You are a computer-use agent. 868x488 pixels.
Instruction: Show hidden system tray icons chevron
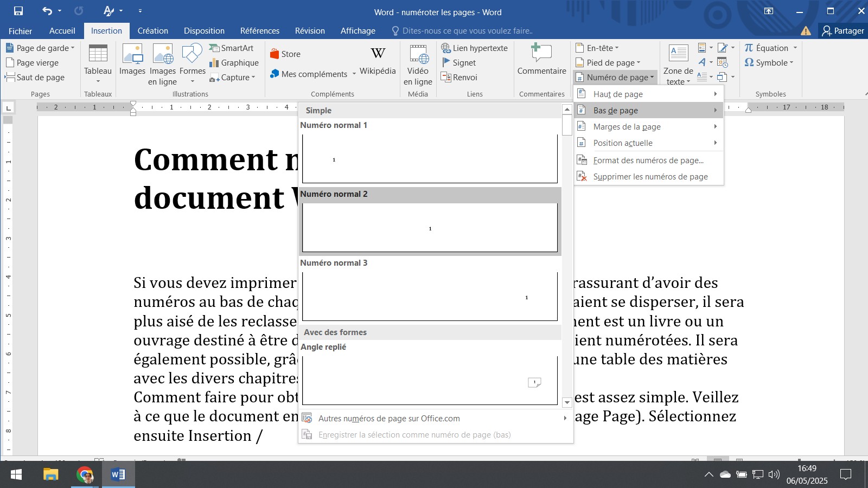click(x=709, y=474)
